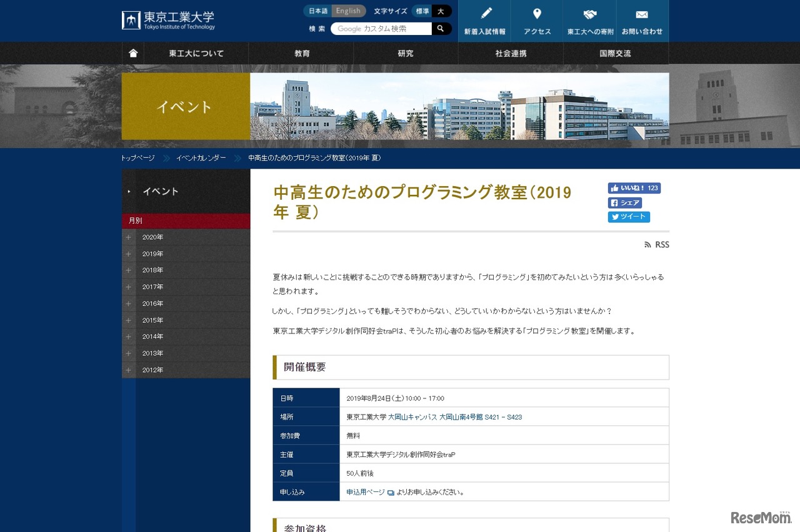Click the gold イベント banner block
Image resolution: width=800 pixels, height=532 pixels.
tap(186, 106)
